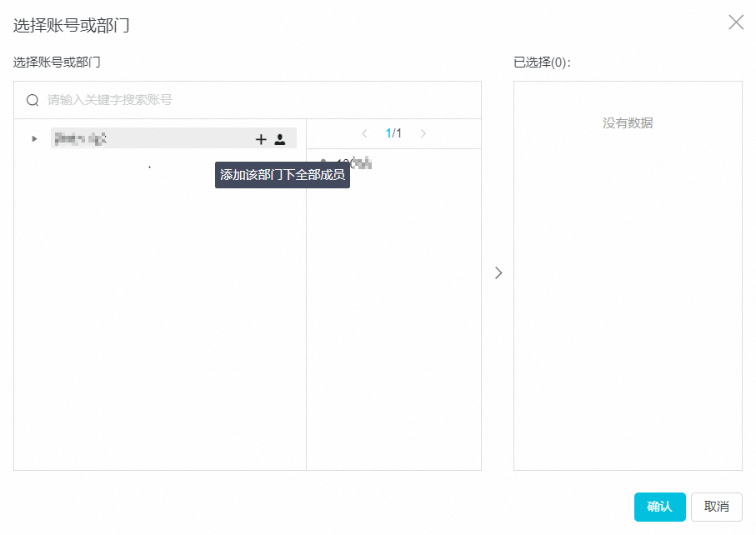Click the 选择账号或部门 section label
This screenshot has width=756, height=535.
(57, 62)
